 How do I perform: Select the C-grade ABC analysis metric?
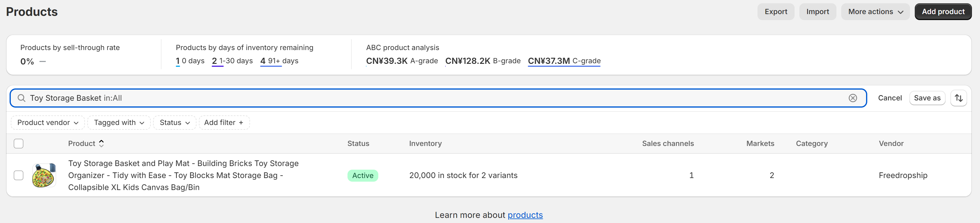point(564,61)
